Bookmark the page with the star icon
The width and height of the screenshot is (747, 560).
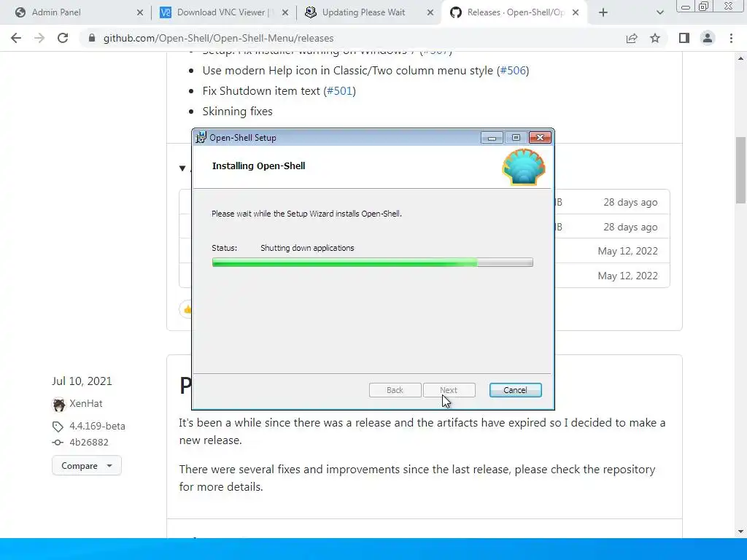(x=655, y=38)
